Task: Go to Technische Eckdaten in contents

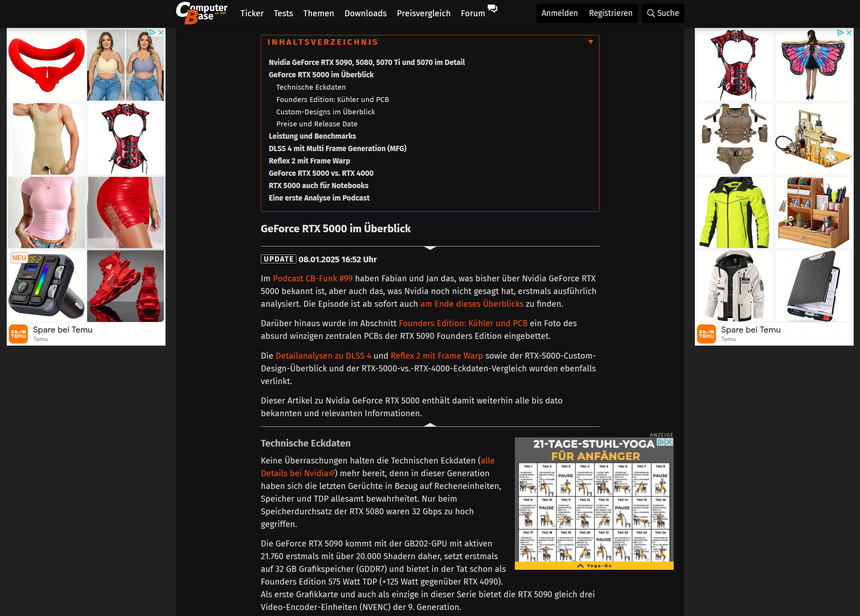Action: pos(311,87)
